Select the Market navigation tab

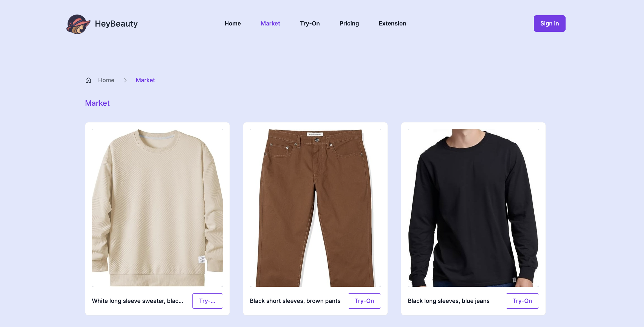coord(270,24)
